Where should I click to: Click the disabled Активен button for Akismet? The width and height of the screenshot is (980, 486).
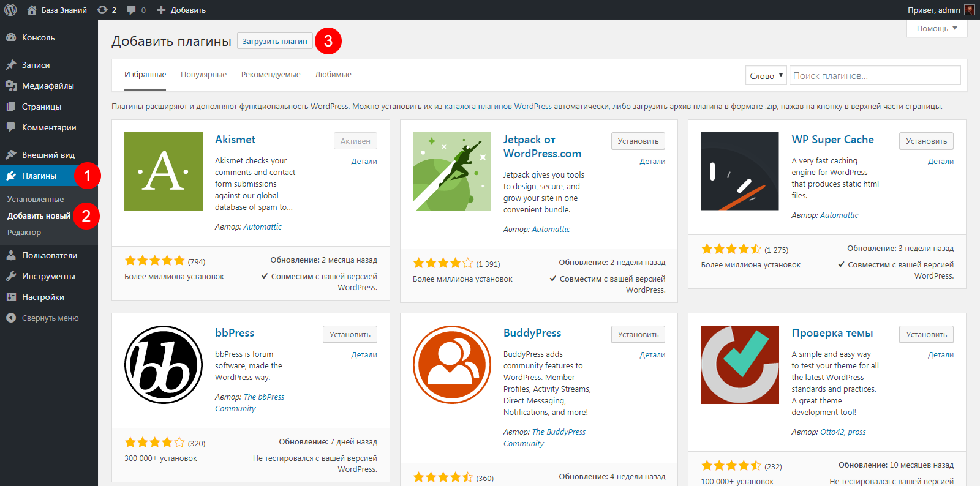click(x=355, y=141)
